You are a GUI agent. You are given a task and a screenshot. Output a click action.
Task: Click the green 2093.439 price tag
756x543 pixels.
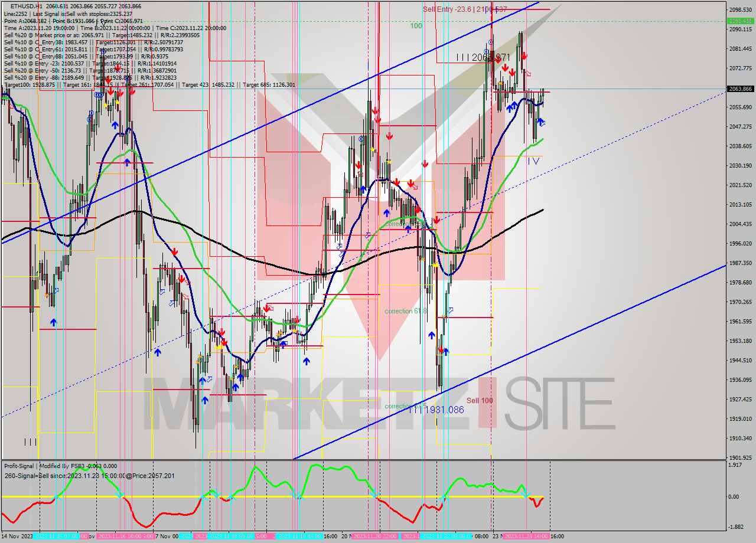[740, 21]
